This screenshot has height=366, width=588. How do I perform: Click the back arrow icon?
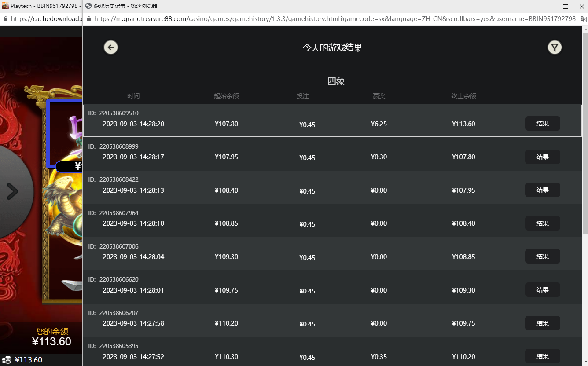111,48
